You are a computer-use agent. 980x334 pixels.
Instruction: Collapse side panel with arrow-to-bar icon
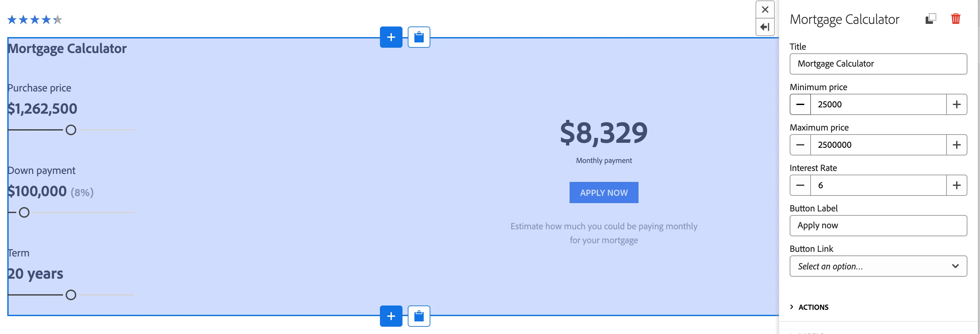(x=765, y=27)
